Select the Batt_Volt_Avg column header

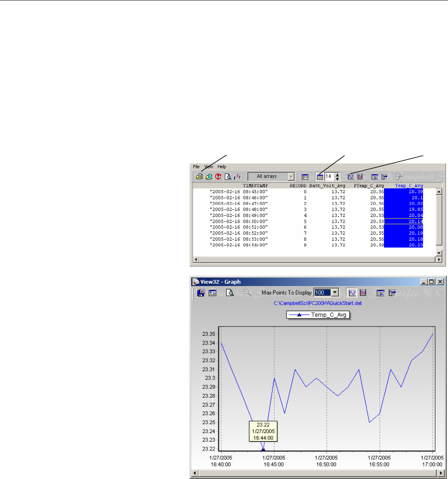327,186
